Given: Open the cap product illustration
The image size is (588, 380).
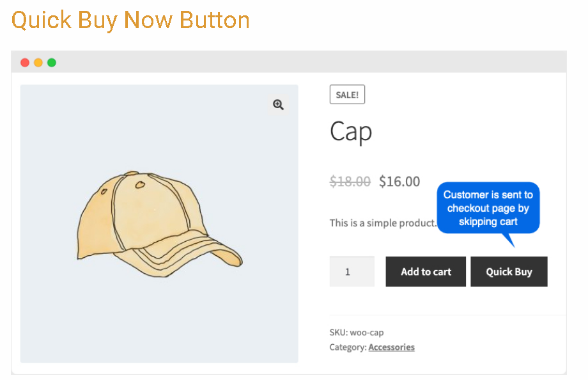Looking at the screenshot, I should point(159,225).
